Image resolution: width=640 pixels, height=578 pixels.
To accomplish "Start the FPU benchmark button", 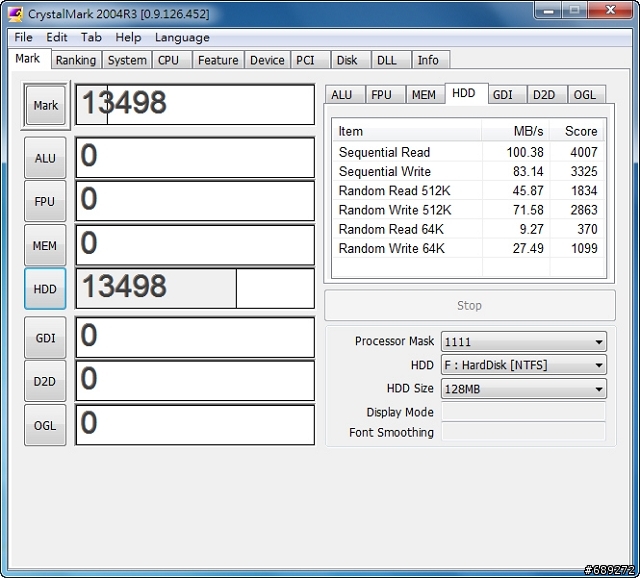I will [45, 202].
